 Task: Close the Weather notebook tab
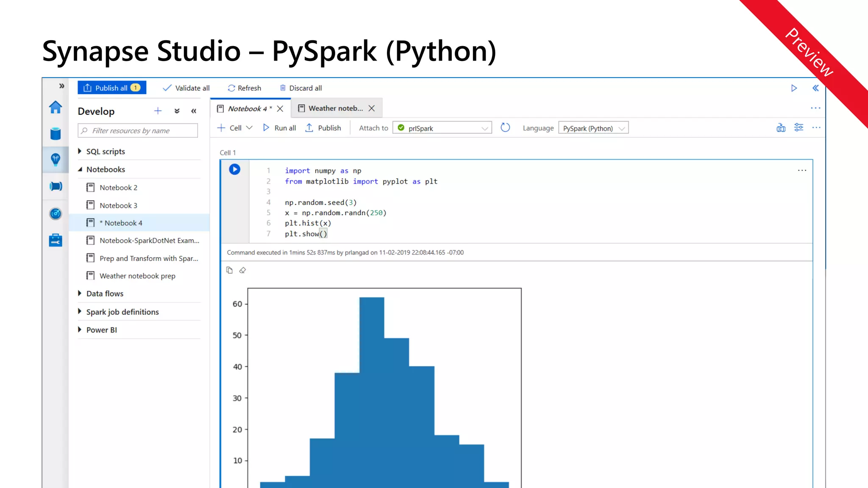point(372,108)
